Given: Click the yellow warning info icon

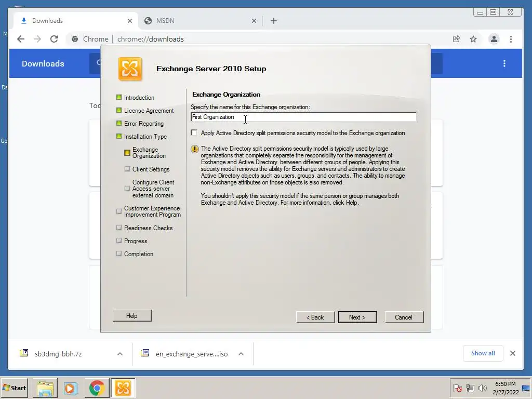Looking at the screenshot, I should tap(195, 149).
